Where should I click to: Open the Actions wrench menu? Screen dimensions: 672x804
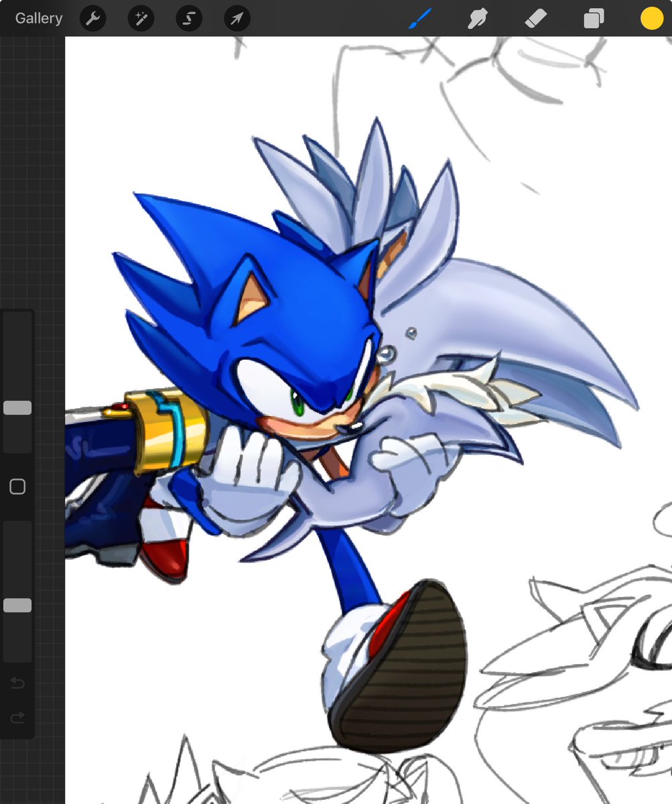(93, 19)
